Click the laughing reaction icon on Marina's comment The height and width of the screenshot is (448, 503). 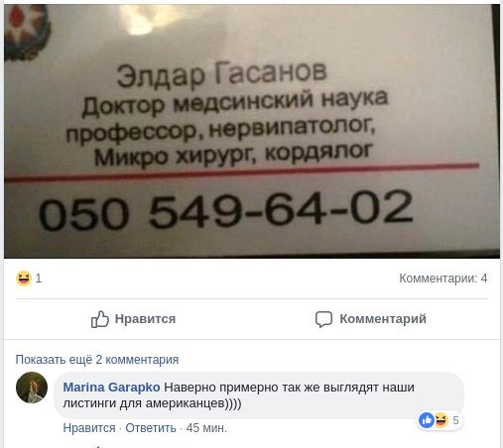point(440,420)
